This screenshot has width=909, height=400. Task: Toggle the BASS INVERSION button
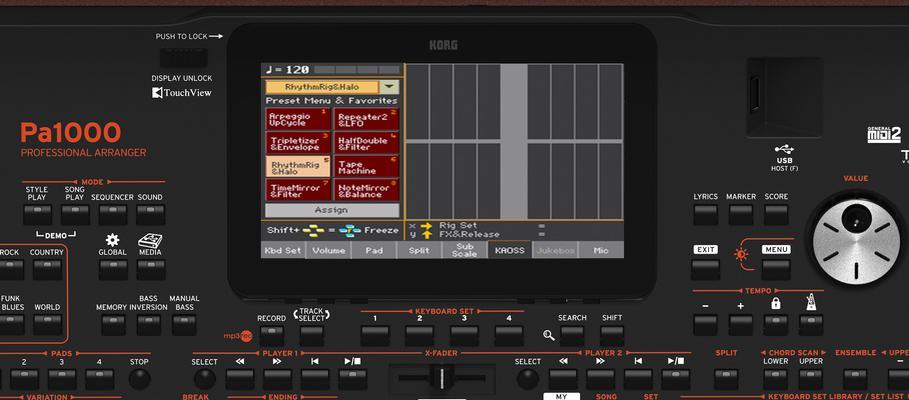149,325
